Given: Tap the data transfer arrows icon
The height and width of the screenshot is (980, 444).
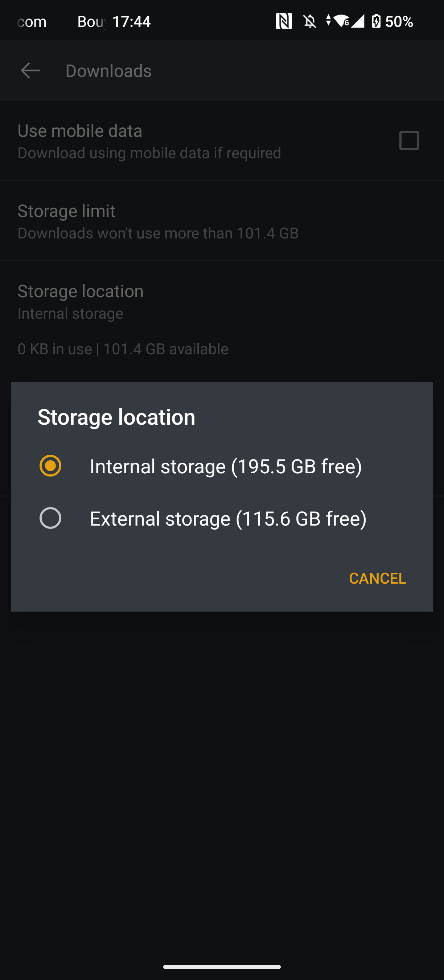Looking at the screenshot, I should 328,21.
